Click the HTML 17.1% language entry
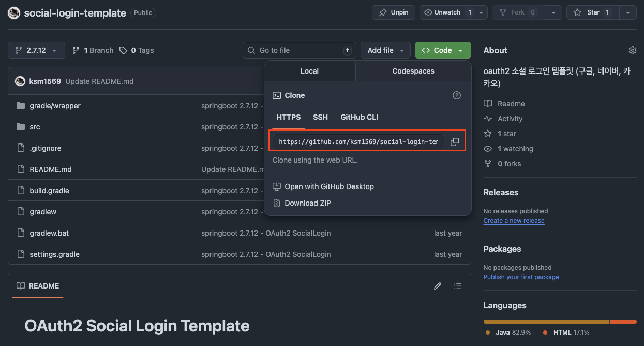 566,333
